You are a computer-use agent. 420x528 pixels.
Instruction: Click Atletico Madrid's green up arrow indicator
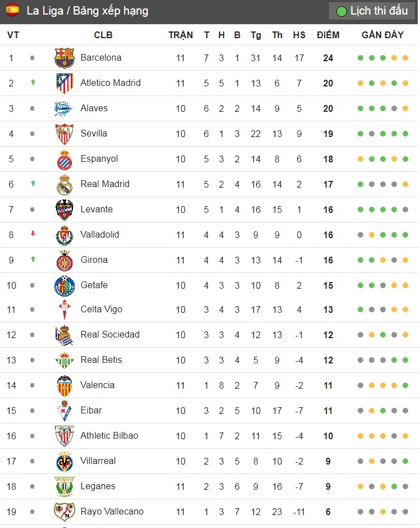[x=33, y=83]
